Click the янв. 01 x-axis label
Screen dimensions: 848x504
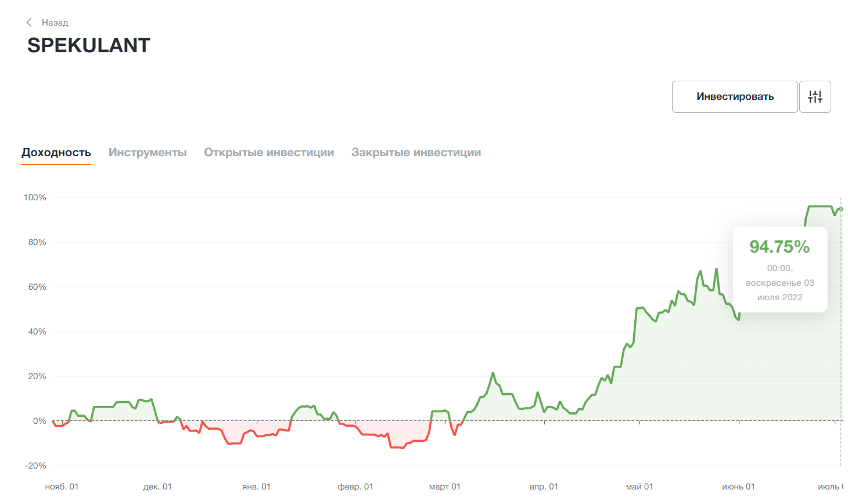256,487
